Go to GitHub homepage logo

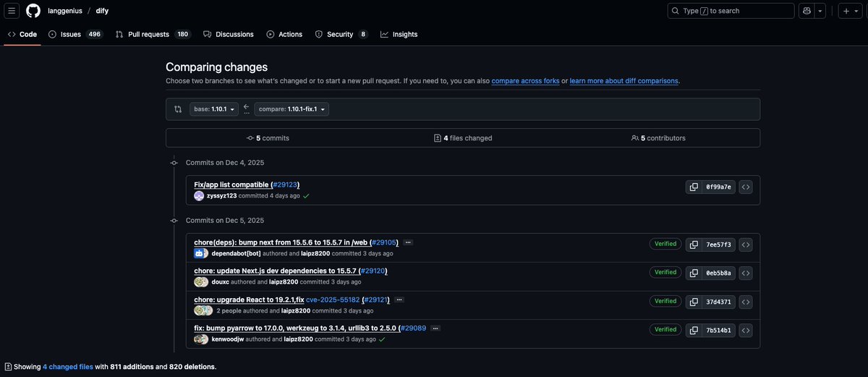pos(33,11)
